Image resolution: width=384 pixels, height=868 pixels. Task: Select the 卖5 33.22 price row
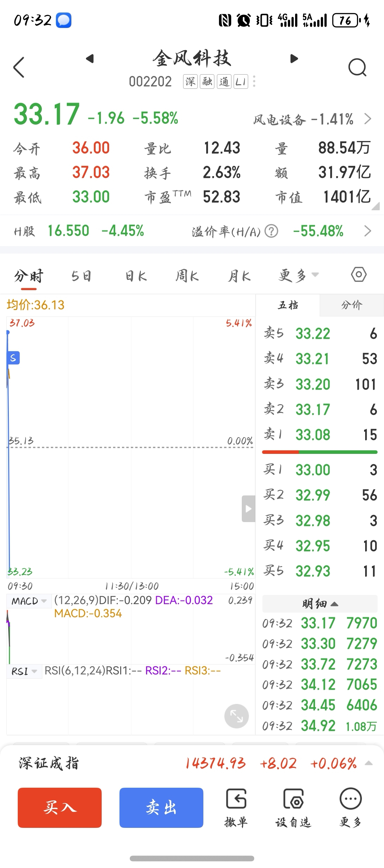point(320,333)
